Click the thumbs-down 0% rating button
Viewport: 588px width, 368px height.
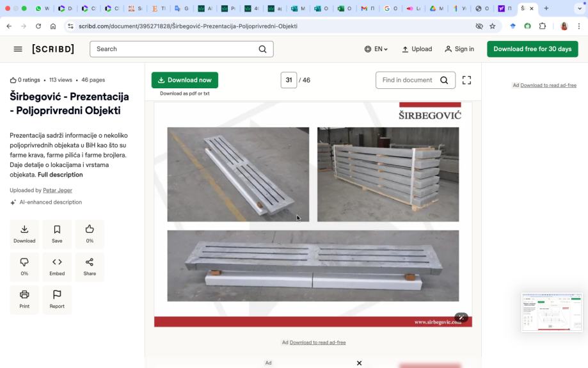tap(24, 267)
